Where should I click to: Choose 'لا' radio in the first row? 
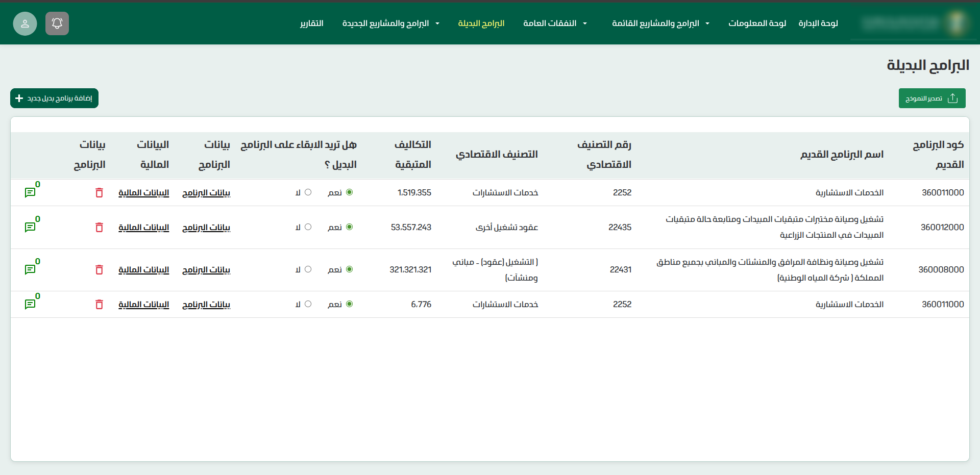click(308, 192)
